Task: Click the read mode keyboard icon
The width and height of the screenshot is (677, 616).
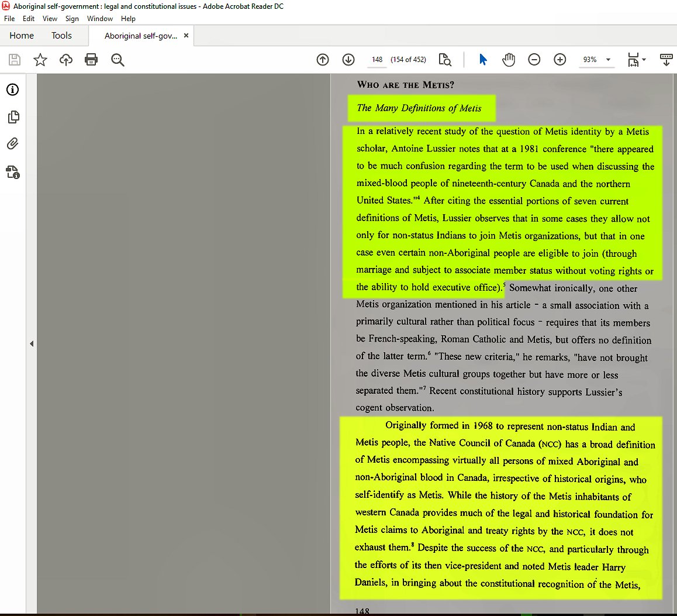Action: 666,60
